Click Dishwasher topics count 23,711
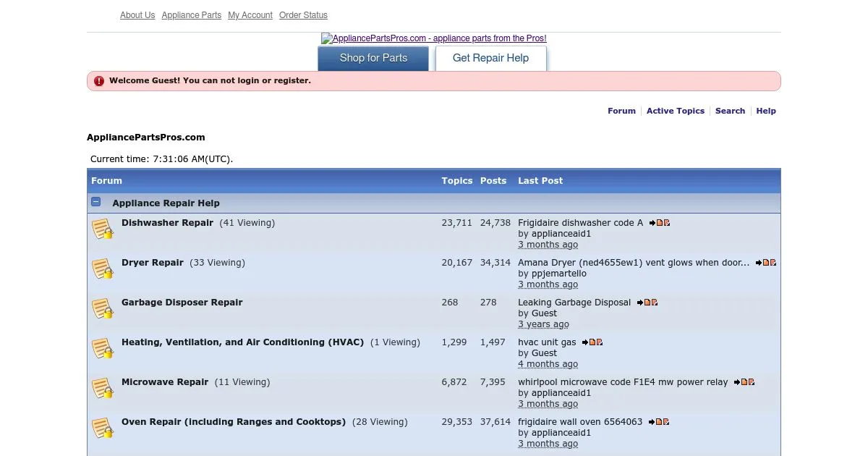This screenshot has height=456, width=868. [456, 223]
